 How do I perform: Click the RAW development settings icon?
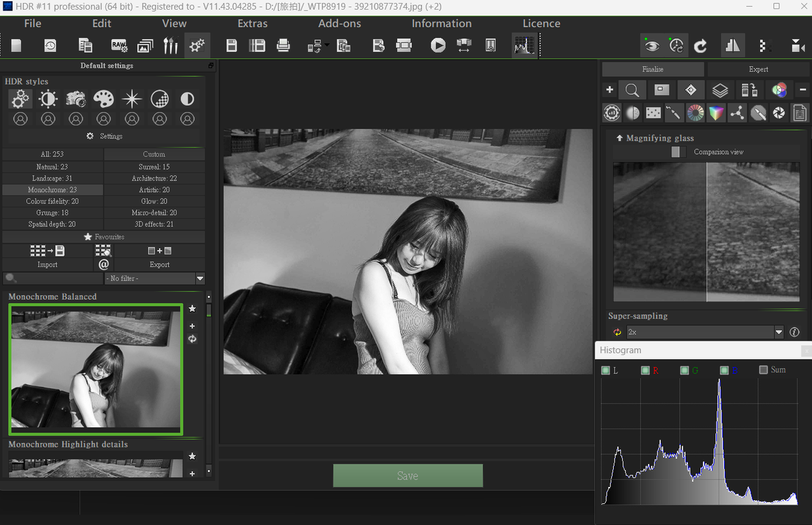(119, 45)
